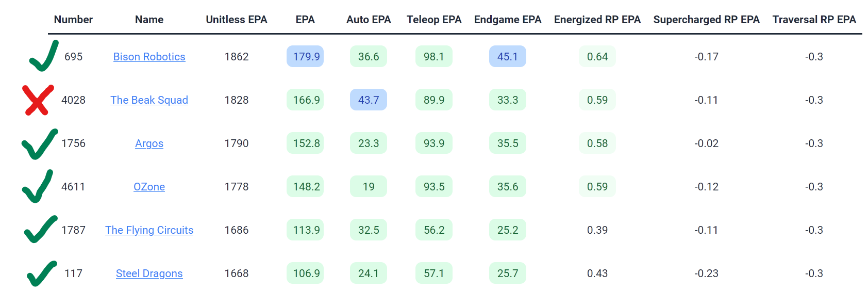Sort by the EPA column header
868x290 pixels.
(x=305, y=20)
